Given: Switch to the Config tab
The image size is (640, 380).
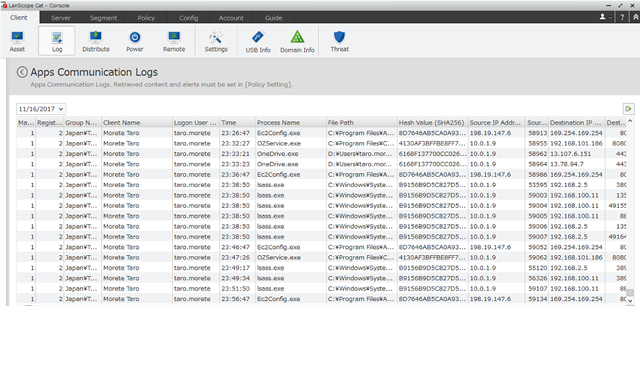Looking at the screenshot, I should (x=189, y=18).
